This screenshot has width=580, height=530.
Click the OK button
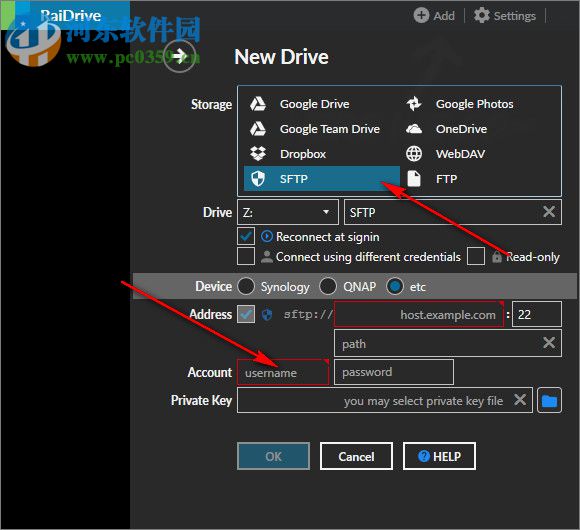tap(273, 456)
